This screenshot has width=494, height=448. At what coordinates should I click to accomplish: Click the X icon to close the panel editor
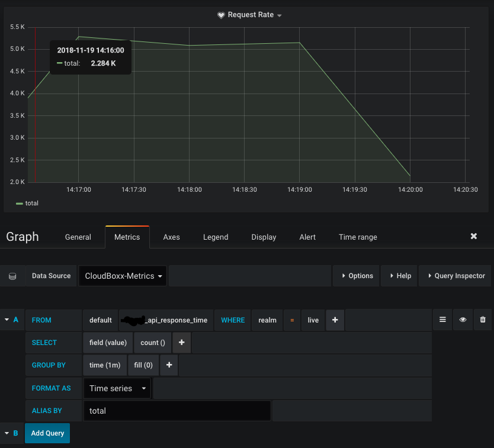pos(473,236)
